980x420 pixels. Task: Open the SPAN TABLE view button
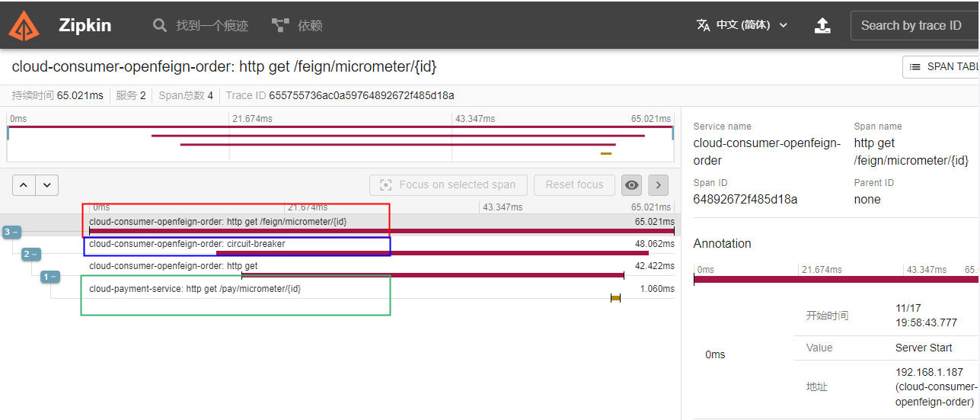tap(942, 66)
